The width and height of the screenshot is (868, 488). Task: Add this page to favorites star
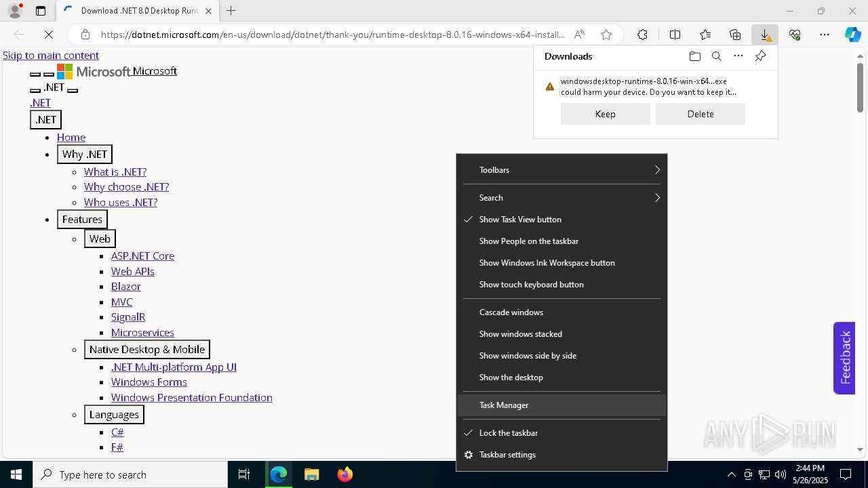coord(606,35)
